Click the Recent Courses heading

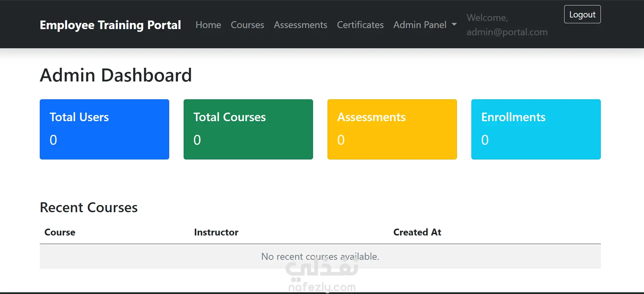coord(89,207)
